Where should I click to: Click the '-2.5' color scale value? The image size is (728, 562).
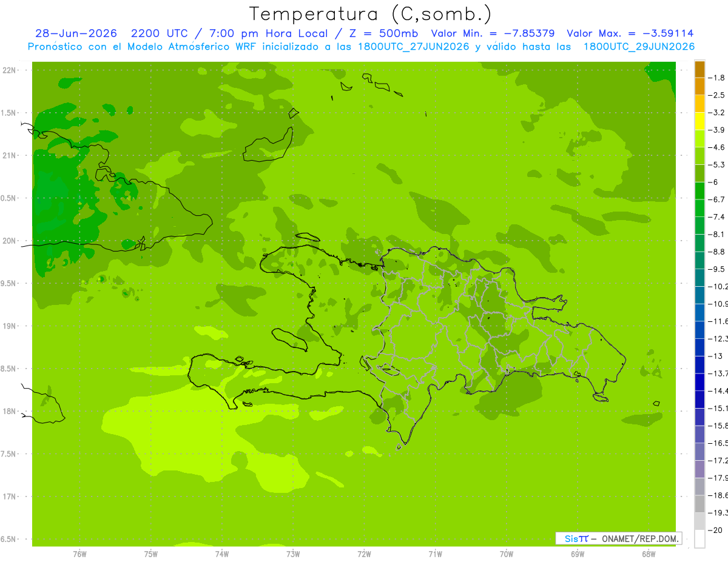point(716,95)
